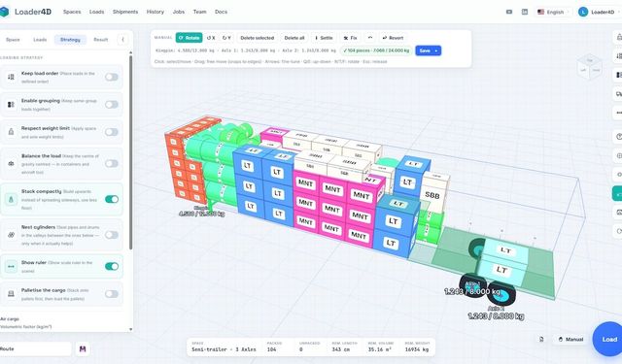Collapse the left panel with chevron

(122, 40)
